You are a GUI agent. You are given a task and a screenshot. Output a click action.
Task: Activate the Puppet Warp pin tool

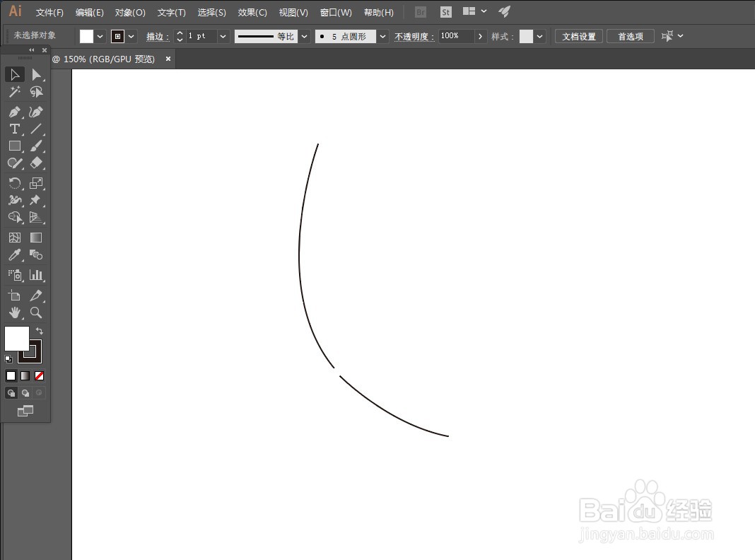(x=36, y=200)
